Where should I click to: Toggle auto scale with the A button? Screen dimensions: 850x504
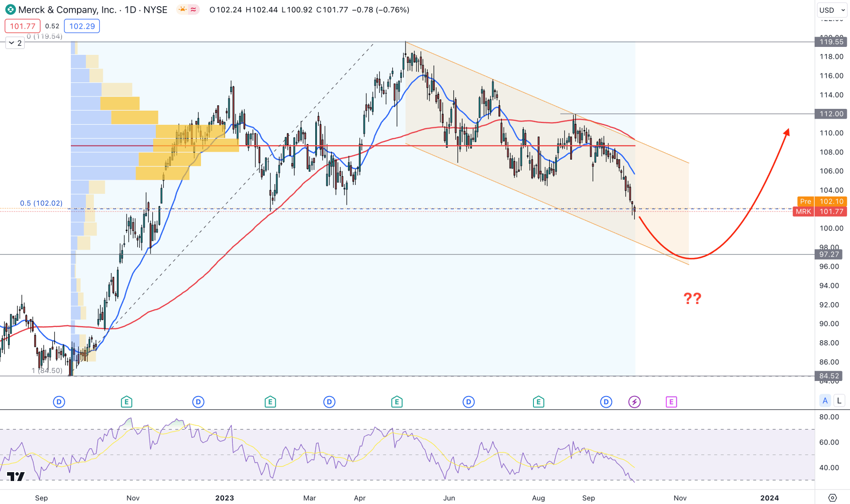[x=825, y=401]
